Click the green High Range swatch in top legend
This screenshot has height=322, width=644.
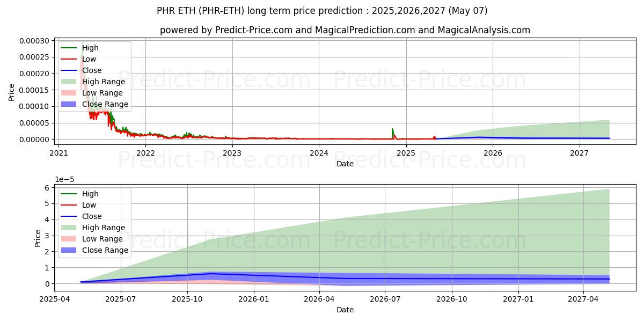pyautogui.click(x=69, y=82)
